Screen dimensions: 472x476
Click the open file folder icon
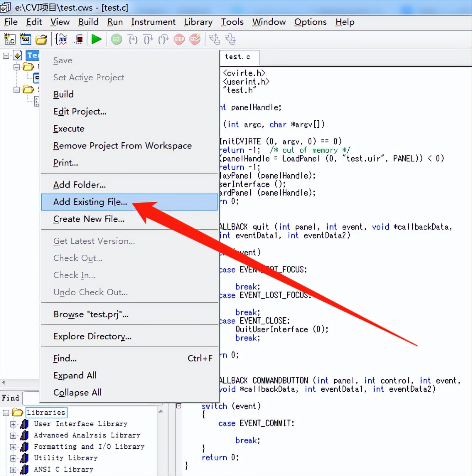tap(41, 39)
